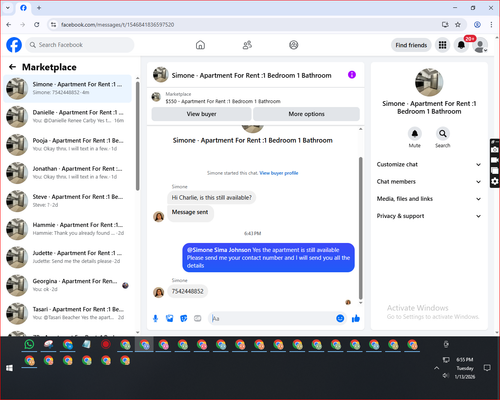Viewport: 500px width, 400px height.
Task: Choose a sticker with the sticker icon
Action: click(184, 319)
